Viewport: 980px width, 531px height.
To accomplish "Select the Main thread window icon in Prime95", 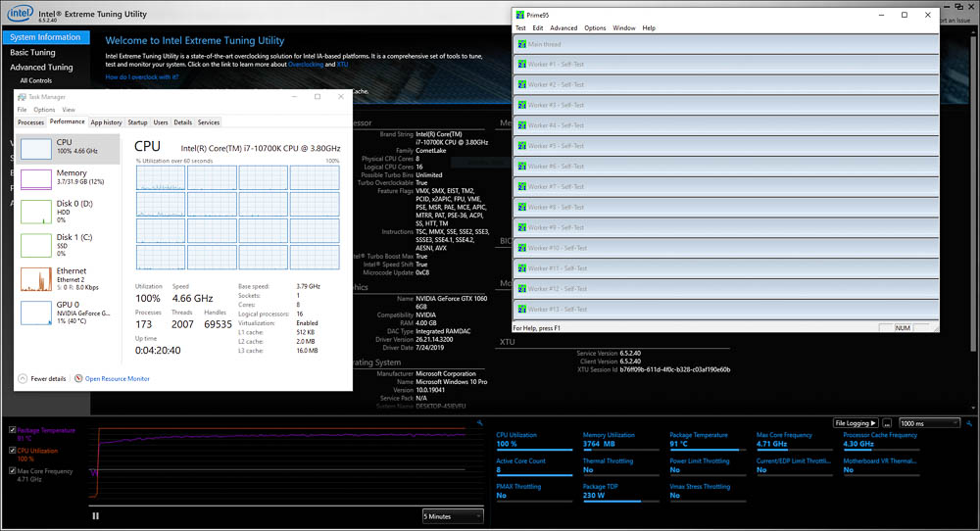I will (522, 44).
